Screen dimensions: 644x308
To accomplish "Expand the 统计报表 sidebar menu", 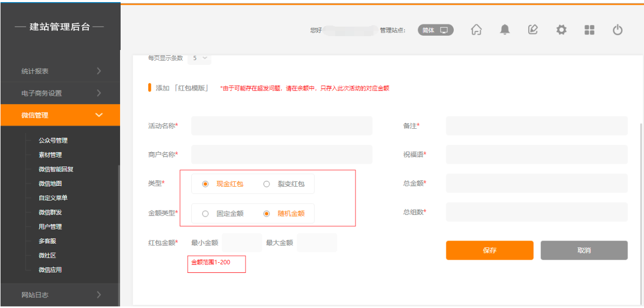I will (x=60, y=71).
